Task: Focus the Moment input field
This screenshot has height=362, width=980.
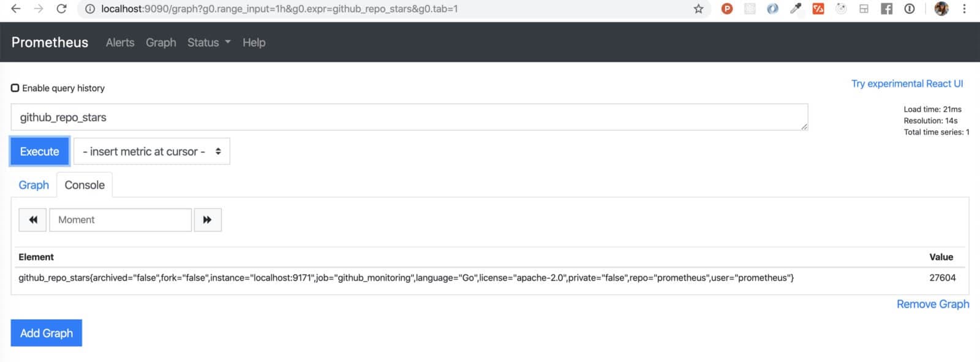Action: coord(121,220)
